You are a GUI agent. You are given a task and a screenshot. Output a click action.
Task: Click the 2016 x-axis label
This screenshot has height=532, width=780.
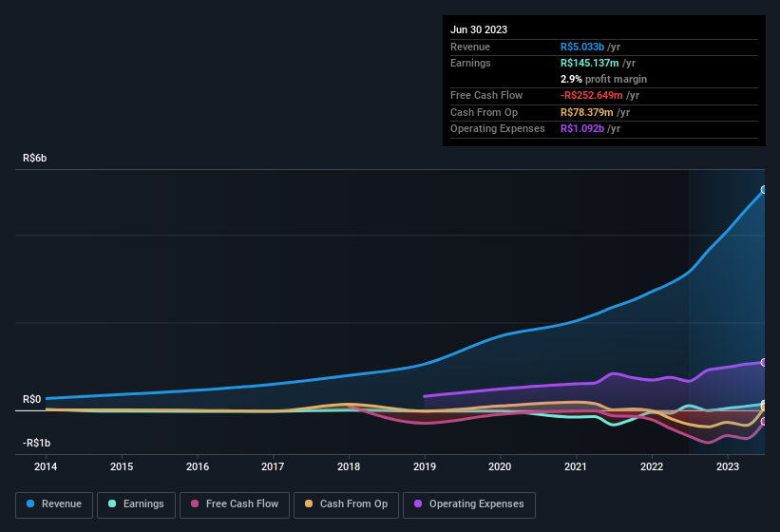pos(198,466)
